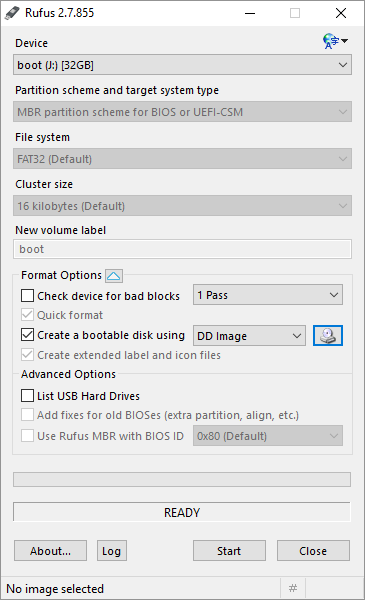
Task: Uncheck Create a bootable disk using
Action: point(28,335)
